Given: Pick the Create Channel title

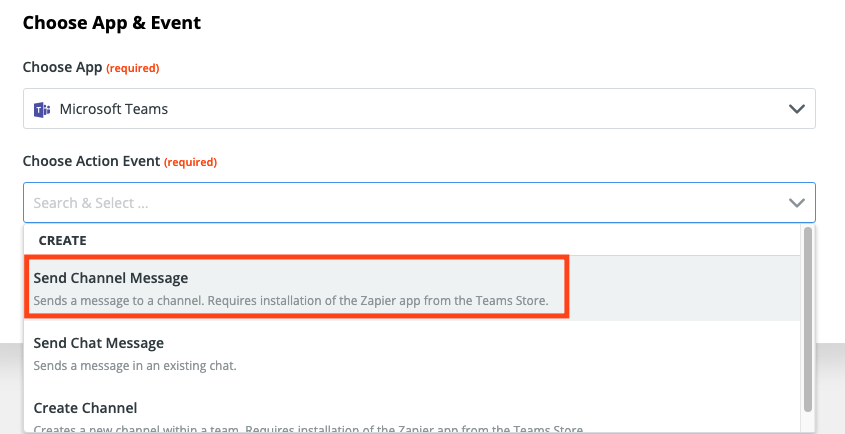Looking at the screenshot, I should 86,408.
